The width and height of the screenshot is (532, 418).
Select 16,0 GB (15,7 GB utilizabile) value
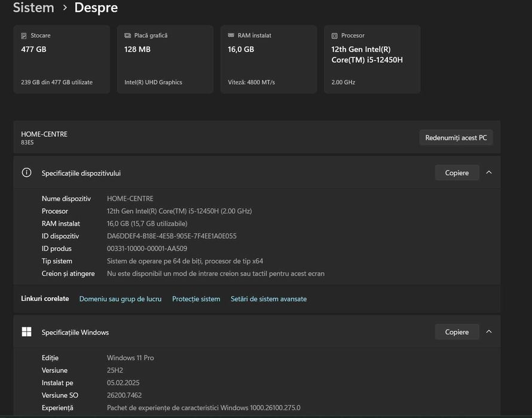pyautogui.click(x=147, y=224)
